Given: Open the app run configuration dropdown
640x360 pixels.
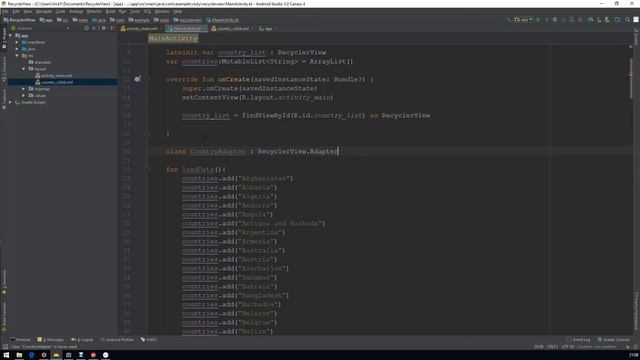Looking at the screenshot, I should point(524,20).
